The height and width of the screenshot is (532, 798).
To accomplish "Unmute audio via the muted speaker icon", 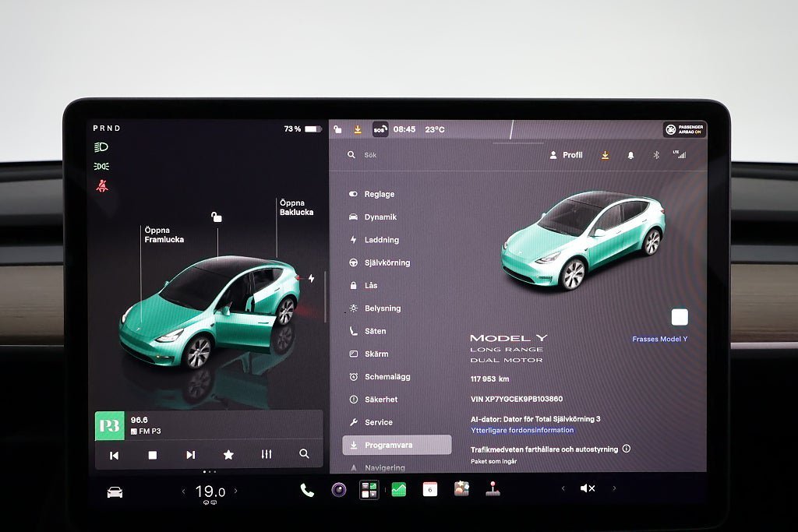I will click(588, 488).
